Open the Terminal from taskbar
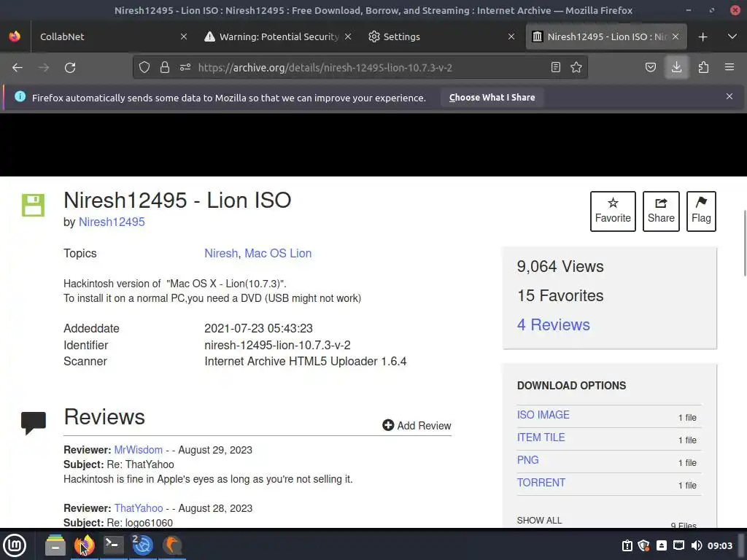 [x=113, y=545]
